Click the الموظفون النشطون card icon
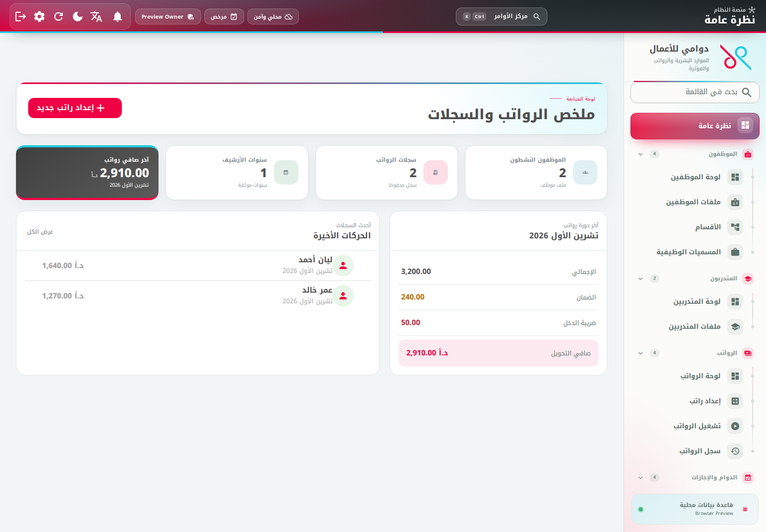Screen dimensions: 766x532 point(585,172)
